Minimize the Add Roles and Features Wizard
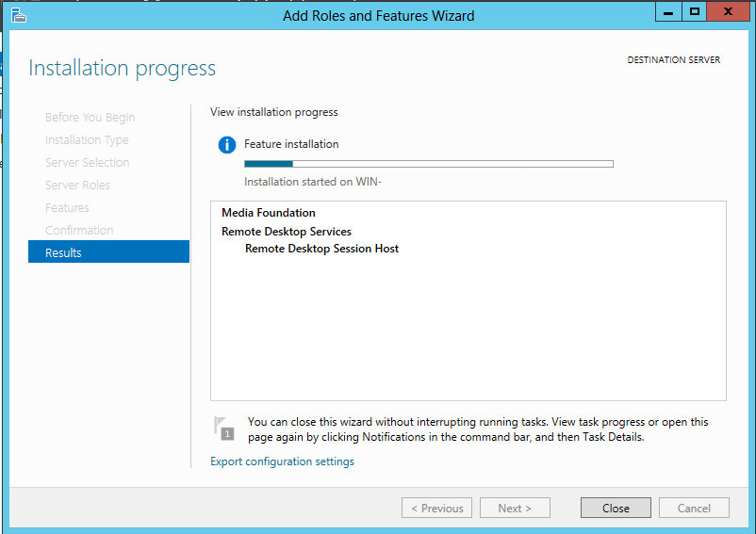The height and width of the screenshot is (534, 756). (668, 12)
